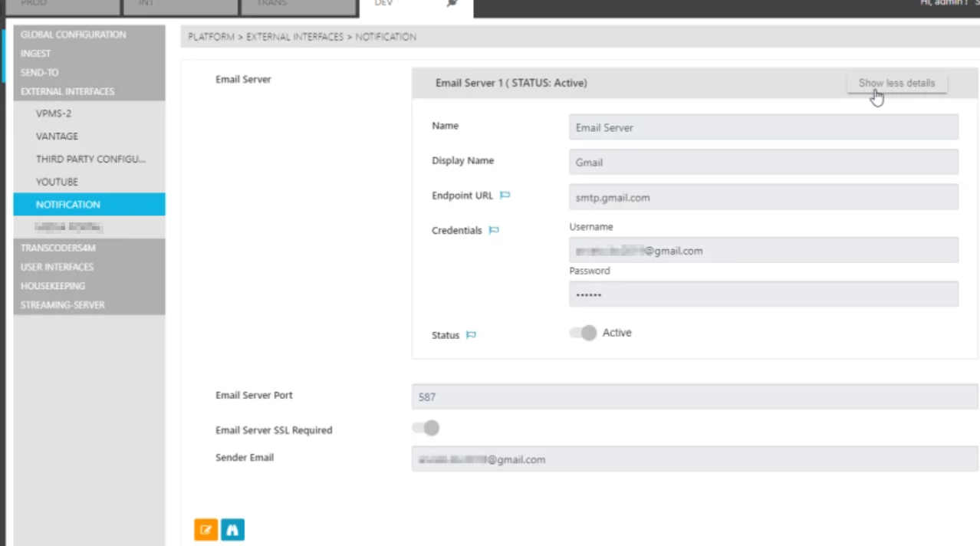Toggle the Email Server Active status switch
This screenshot has width=980, height=546.
584,333
